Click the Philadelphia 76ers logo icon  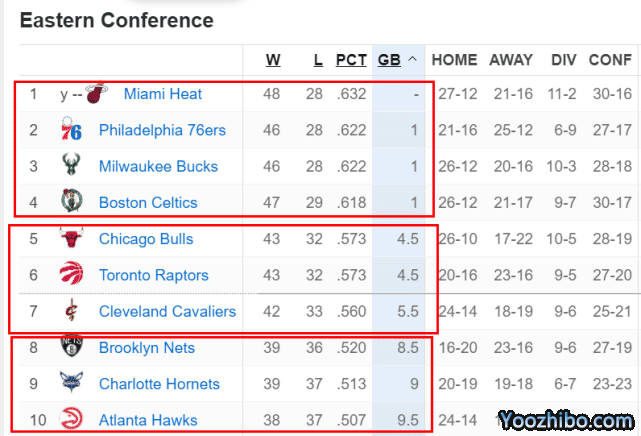point(71,131)
